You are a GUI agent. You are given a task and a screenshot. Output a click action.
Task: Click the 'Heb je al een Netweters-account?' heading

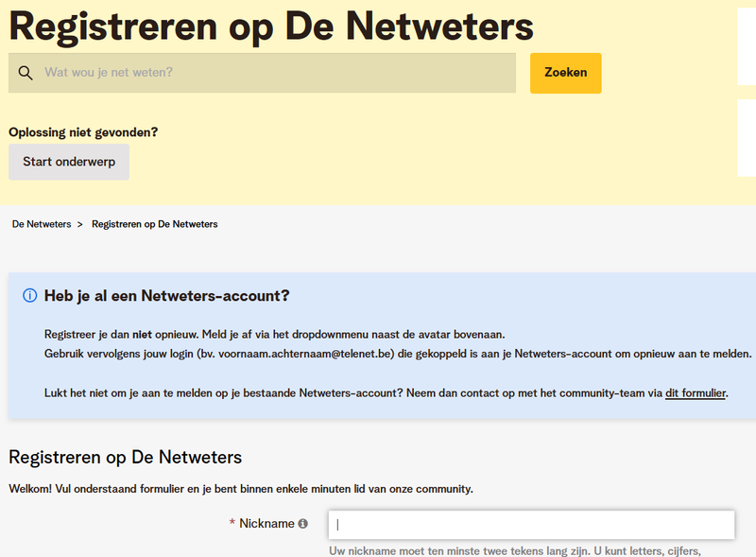166,296
